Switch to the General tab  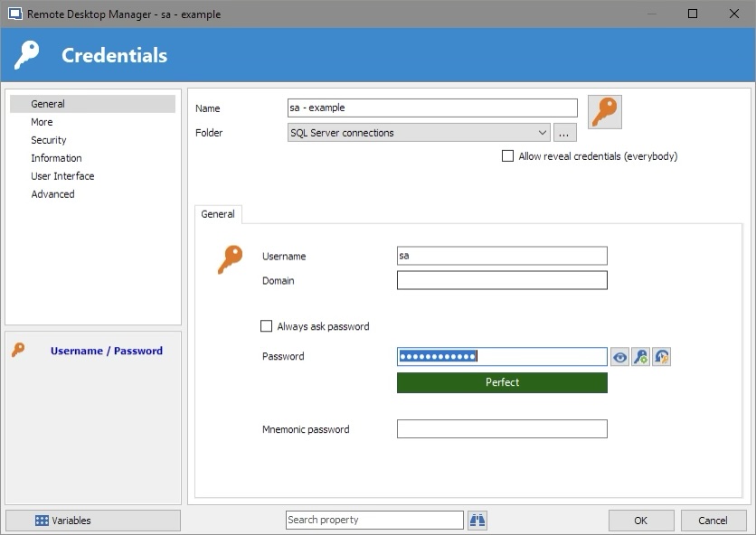218,214
